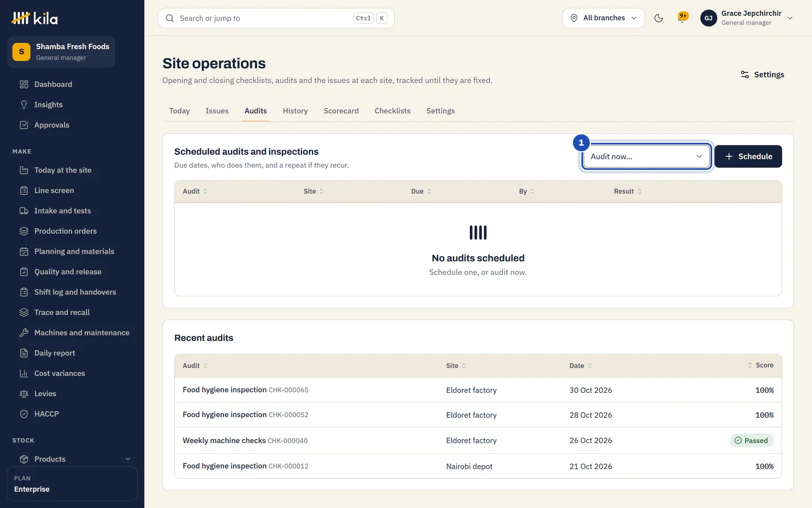Open the Checklists tab

[392, 111]
